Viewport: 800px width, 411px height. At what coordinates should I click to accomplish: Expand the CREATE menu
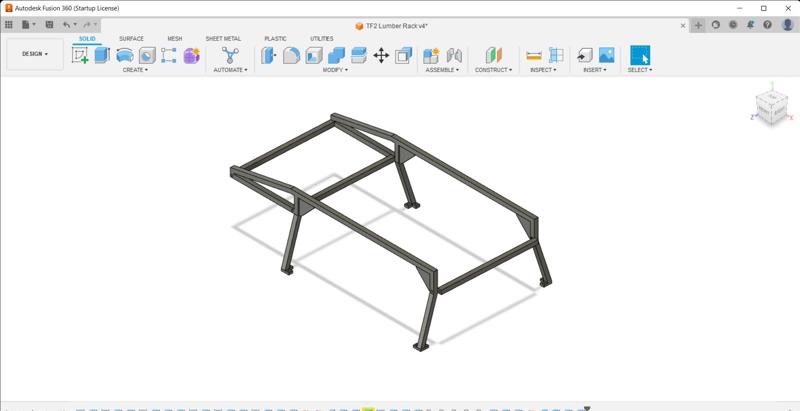click(135, 70)
